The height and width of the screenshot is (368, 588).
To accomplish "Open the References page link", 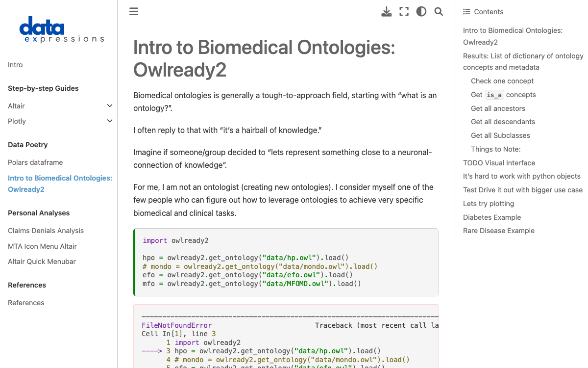I will pyautogui.click(x=26, y=303).
